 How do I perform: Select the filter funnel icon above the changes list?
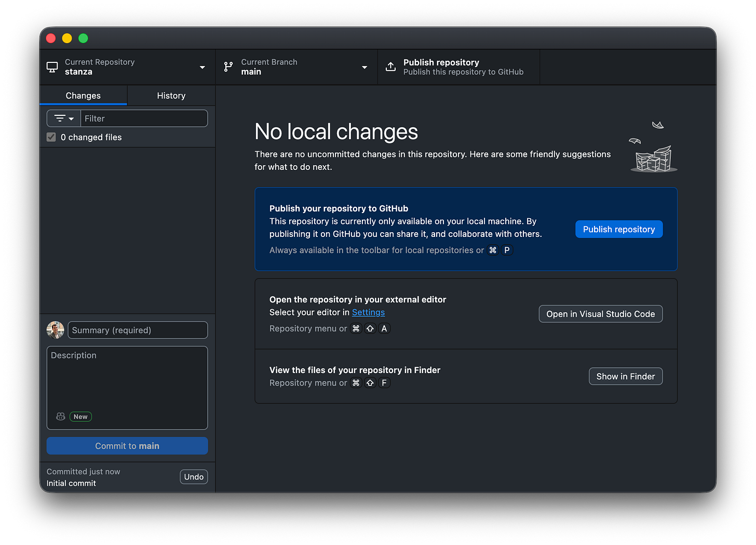(x=60, y=118)
